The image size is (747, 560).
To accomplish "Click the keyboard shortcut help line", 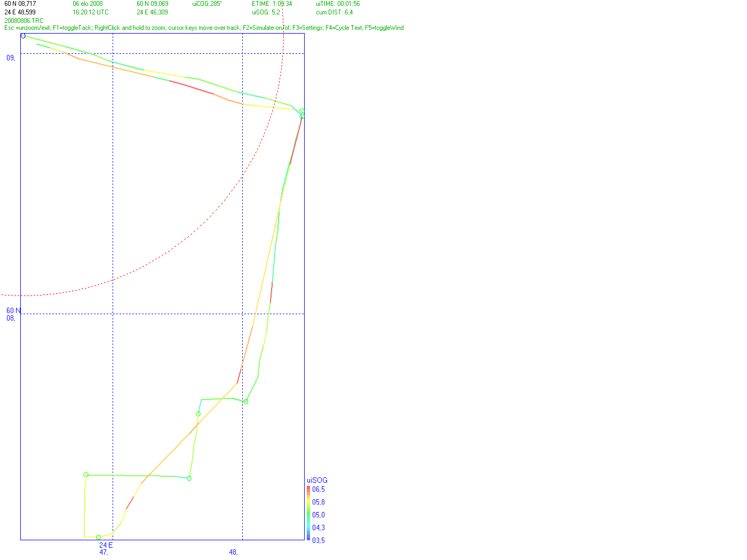I will (204, 28).
